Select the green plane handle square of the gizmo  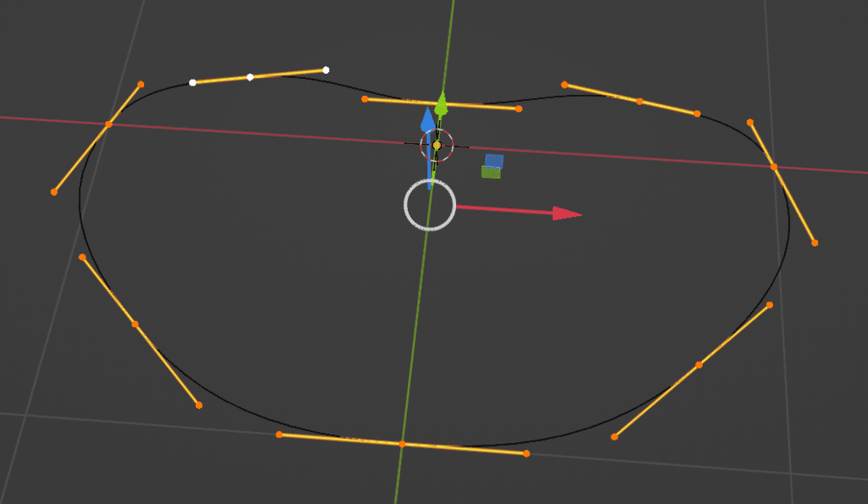click(491, 173)
